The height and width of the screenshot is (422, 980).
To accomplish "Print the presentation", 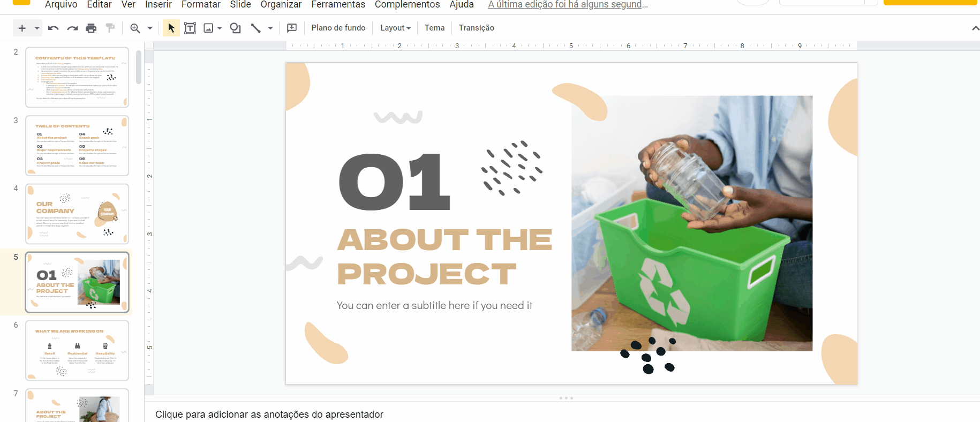I will click(x=92, y=28).
